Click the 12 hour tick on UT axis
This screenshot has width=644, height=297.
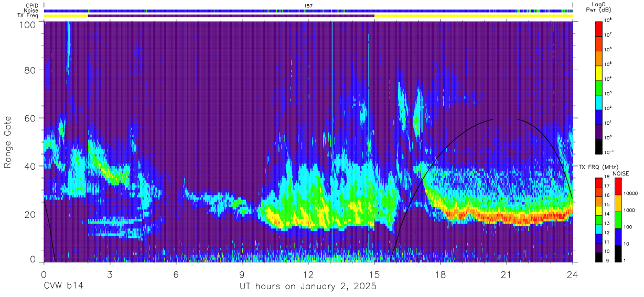(308, 274)
